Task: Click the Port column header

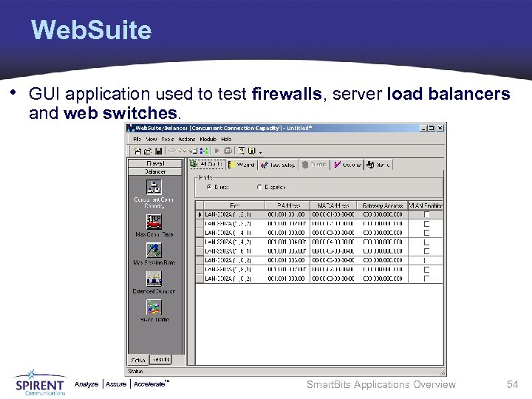Action: point(234,205)
